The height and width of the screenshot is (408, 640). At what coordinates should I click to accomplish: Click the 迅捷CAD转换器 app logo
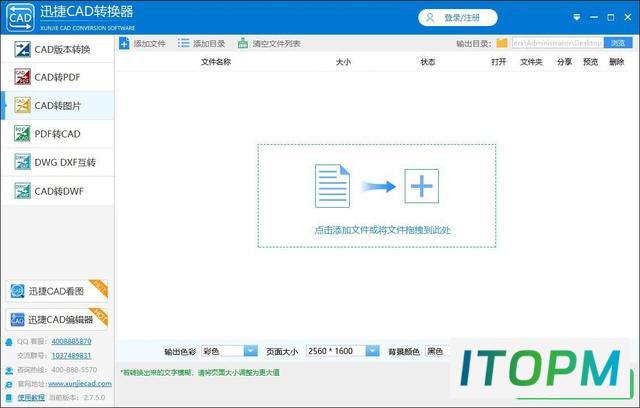[x=20, y=17]
